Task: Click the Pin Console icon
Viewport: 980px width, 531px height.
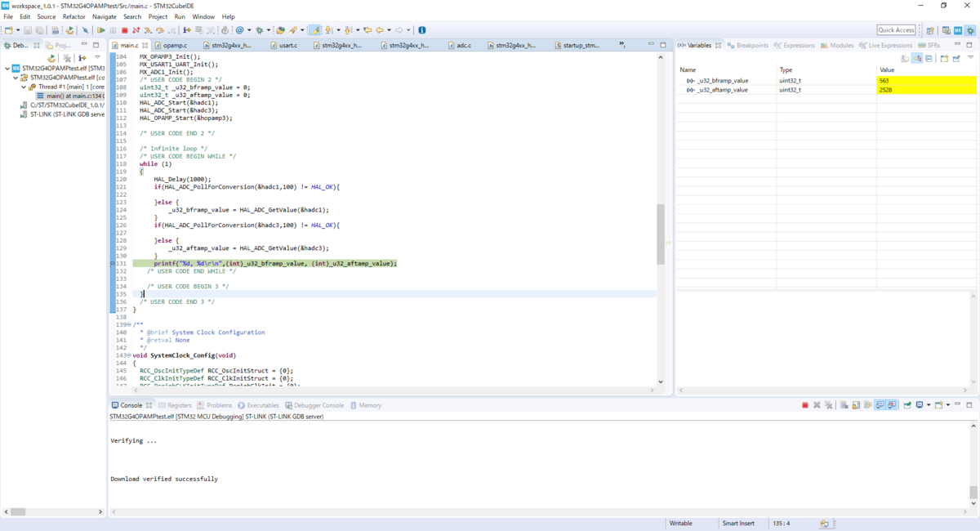Action: tap(907, 405)
